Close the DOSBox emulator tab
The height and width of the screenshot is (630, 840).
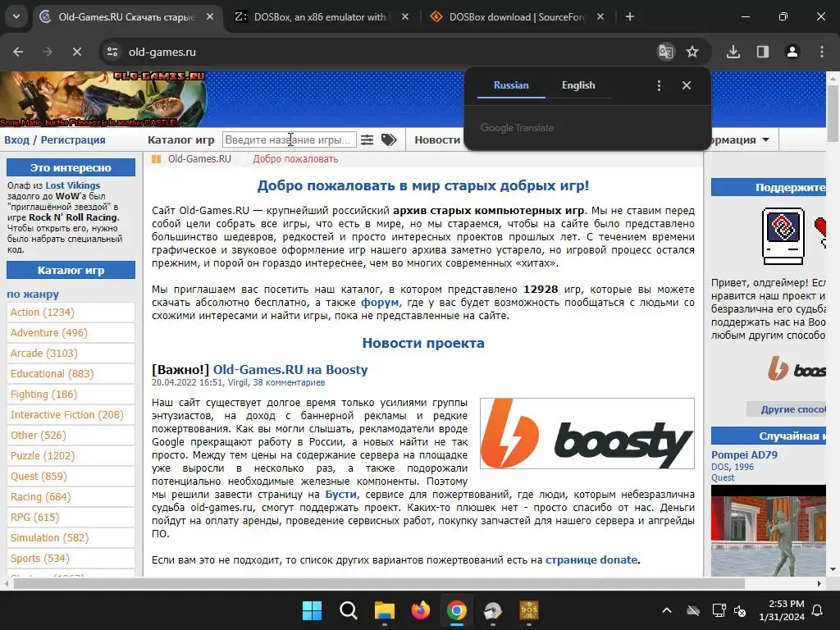tap(405, 16)
